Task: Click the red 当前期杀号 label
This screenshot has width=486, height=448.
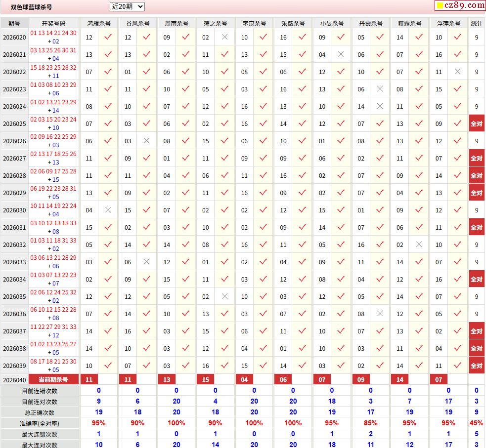Action: pos(53,379)
